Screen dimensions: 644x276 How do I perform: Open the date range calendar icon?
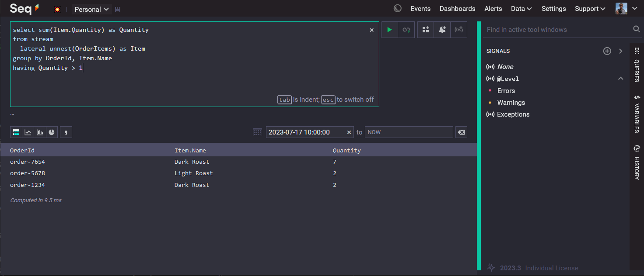point(258,132)
